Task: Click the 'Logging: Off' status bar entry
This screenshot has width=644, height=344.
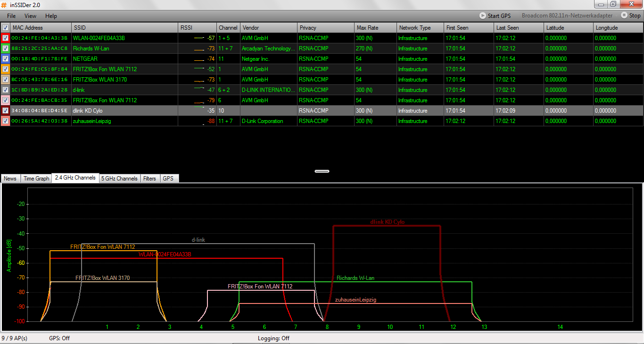Action: [x=273, y=338]
